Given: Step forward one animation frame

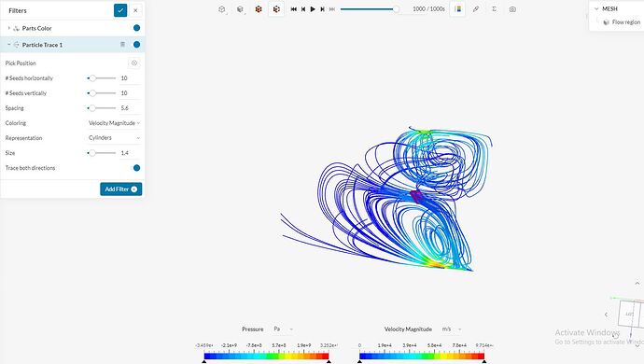Looking at the screenshot, I should coord(322,9).
